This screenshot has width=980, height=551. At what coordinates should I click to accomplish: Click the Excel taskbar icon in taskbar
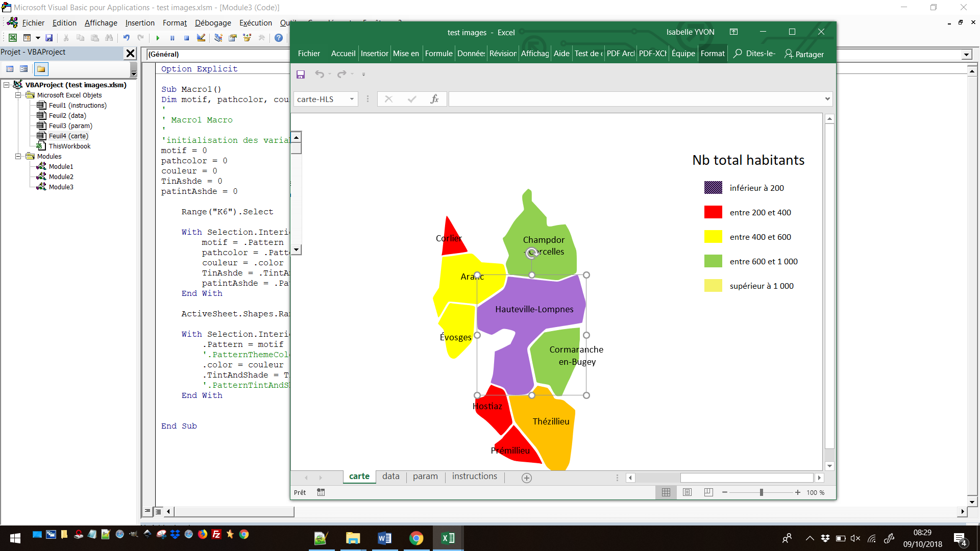[x=447, y=538]
